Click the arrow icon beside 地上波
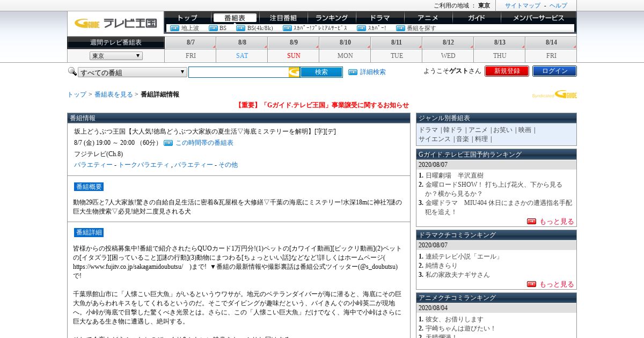The image size is (644, 338). pyautogui.click(x=174, y=28)
